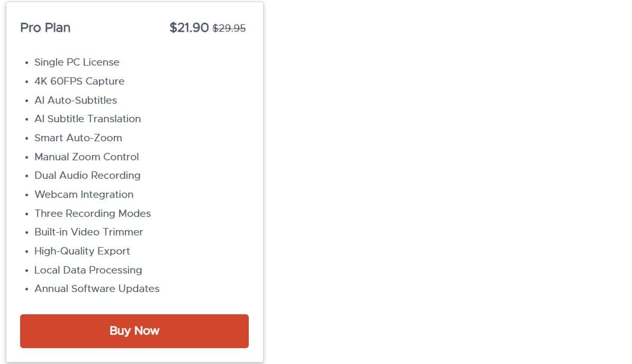Click the bullet beside Single PC License
Image resolution: width=632 pixels, height=364 pixels.
pos(27,62)
